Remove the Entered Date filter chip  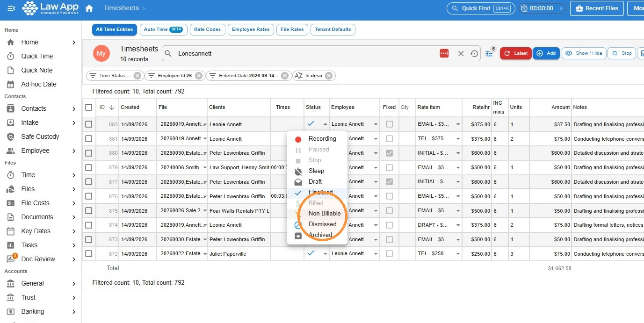point(285,76)
